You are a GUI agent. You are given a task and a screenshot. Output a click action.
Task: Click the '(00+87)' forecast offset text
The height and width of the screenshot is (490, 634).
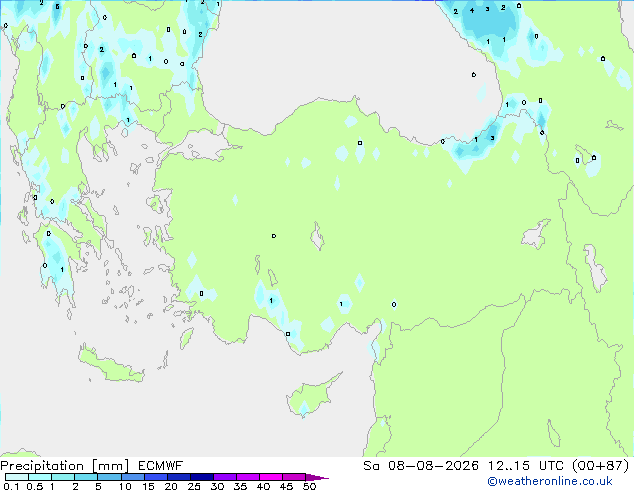(x=601, y=465)
